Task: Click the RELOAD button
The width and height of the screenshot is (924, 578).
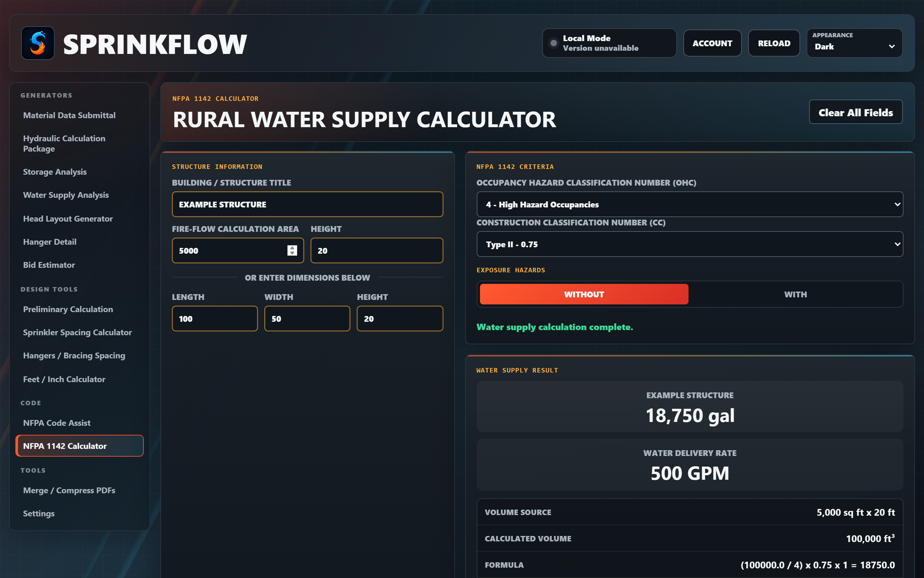Action: (x=774, y=43)
